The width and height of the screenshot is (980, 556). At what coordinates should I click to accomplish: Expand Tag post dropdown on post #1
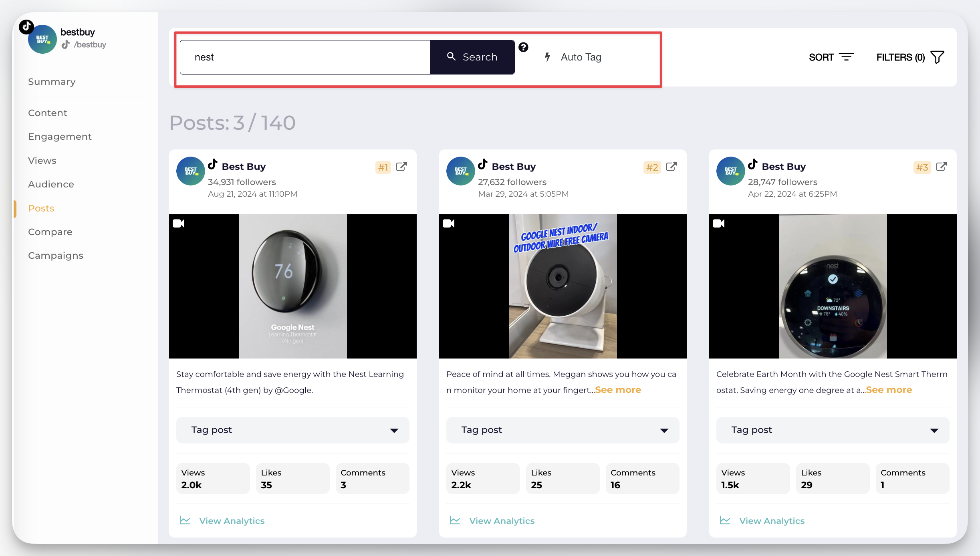pos(293,430)
